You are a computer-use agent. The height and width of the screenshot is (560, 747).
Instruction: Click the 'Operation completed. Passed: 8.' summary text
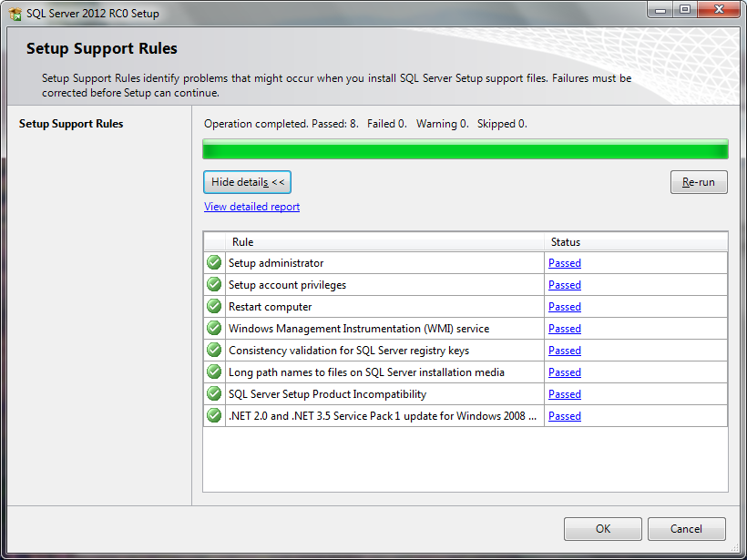(281, 124)
